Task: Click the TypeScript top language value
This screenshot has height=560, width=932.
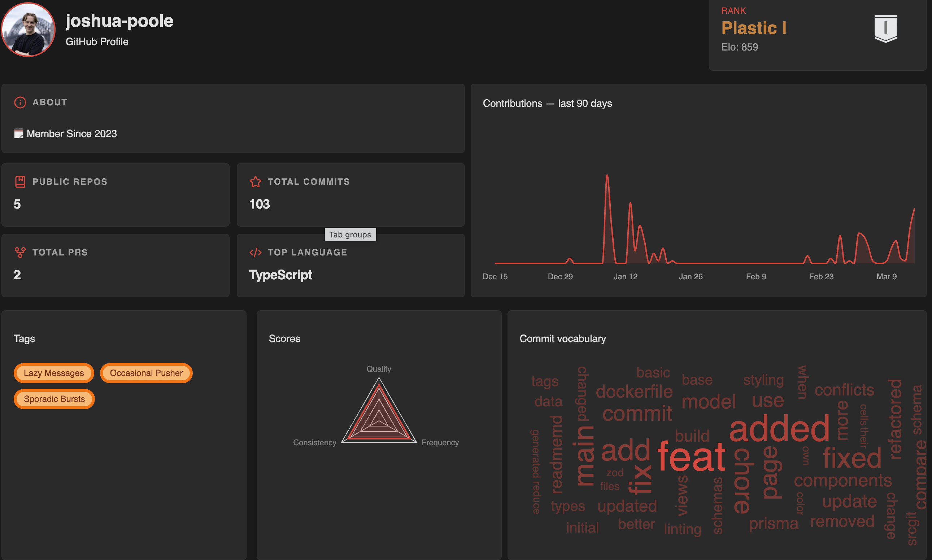Action: 280,275
